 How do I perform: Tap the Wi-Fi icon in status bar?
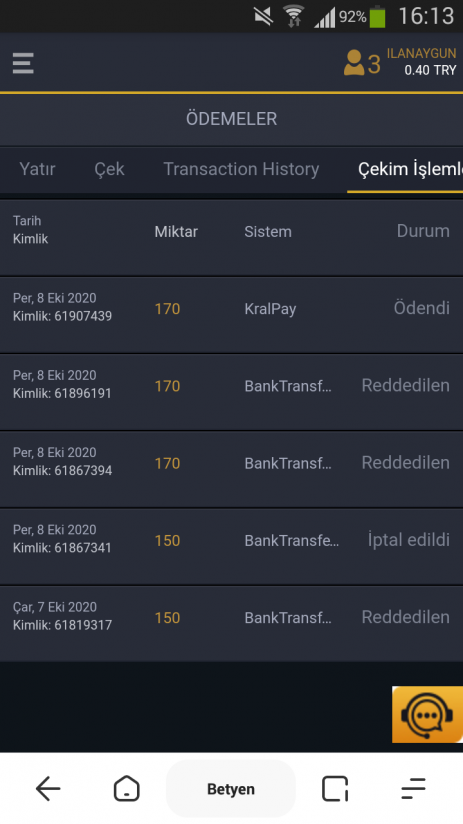(294, 16)
